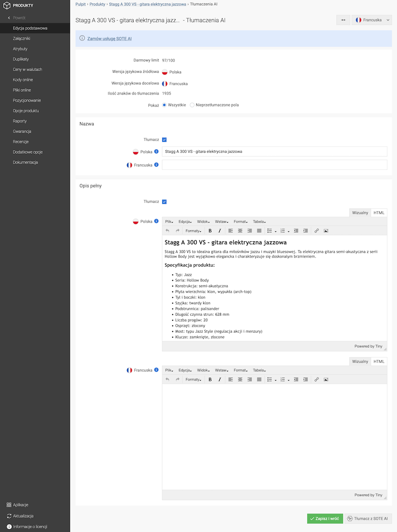Viewport: 397px width, 532px height.
Task: Switch Francuska editor to HTML tab
Action: [379, 361]
